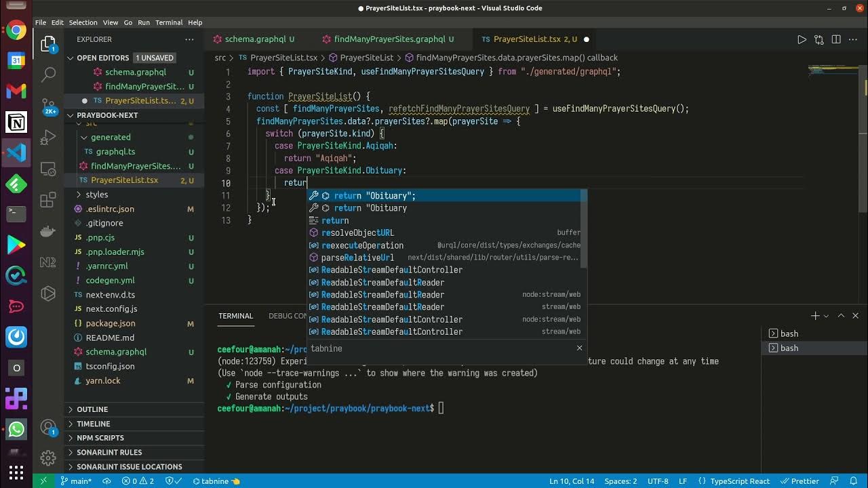Screen dimensions: 868x488
Task: Open the Manage gear menu
Action: [x=48, y=457]
